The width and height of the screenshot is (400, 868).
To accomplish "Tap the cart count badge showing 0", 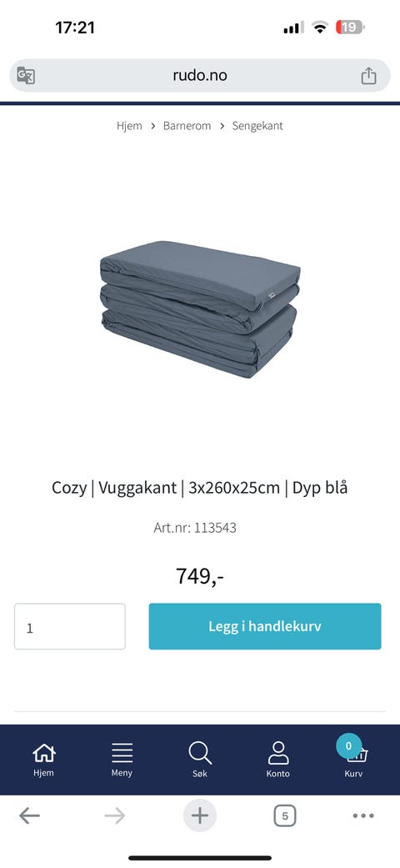I will [348, 745].
